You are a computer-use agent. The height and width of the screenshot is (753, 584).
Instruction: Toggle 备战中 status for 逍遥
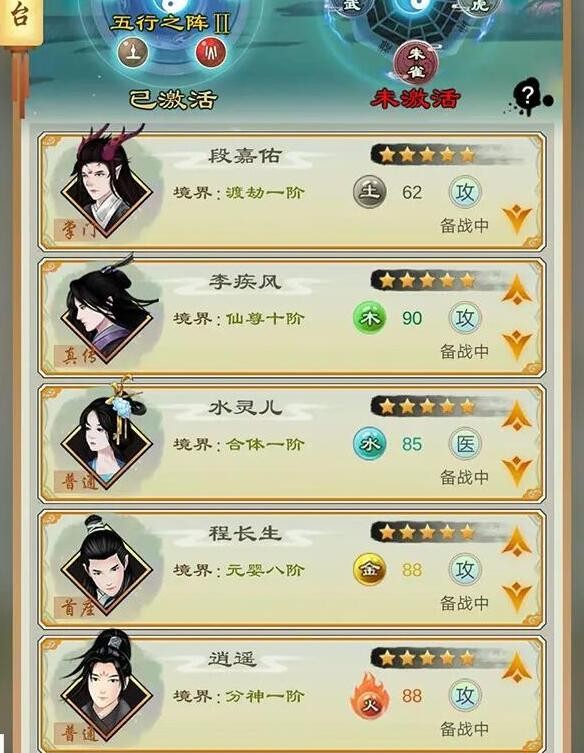(x=464, y=729)
